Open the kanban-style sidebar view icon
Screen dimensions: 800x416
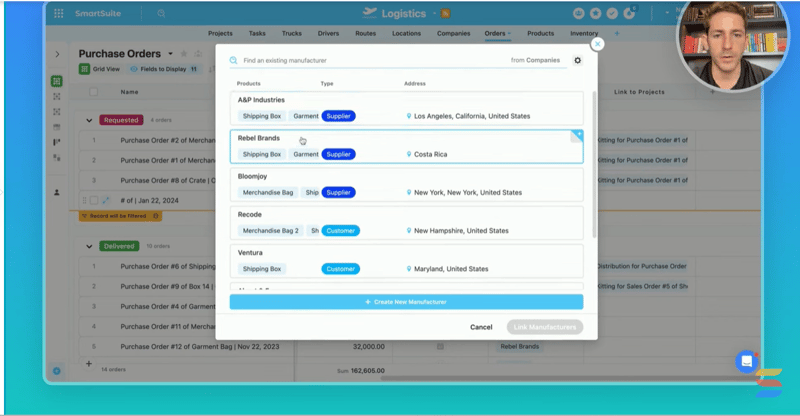[57, 142]
